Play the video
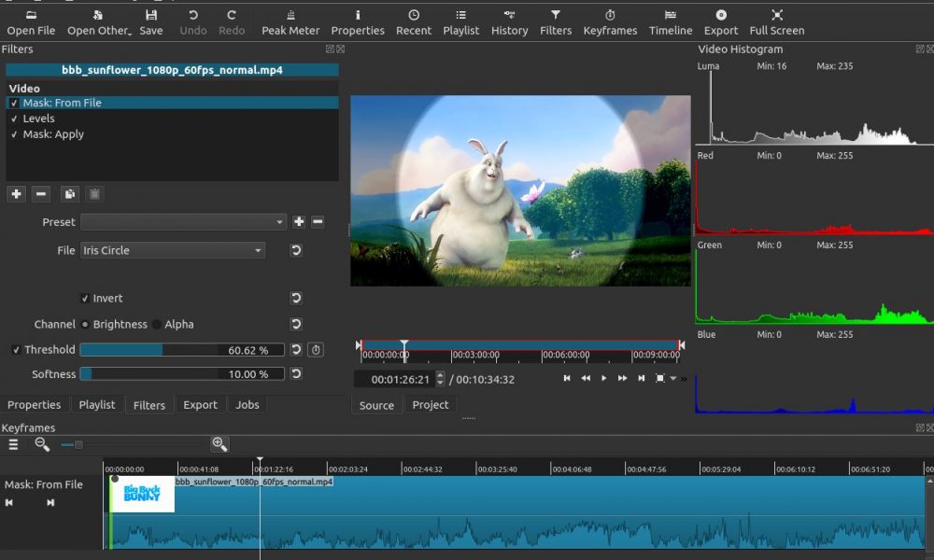Image resolution: width=934 pixels, height=560 pixels. 604,379
